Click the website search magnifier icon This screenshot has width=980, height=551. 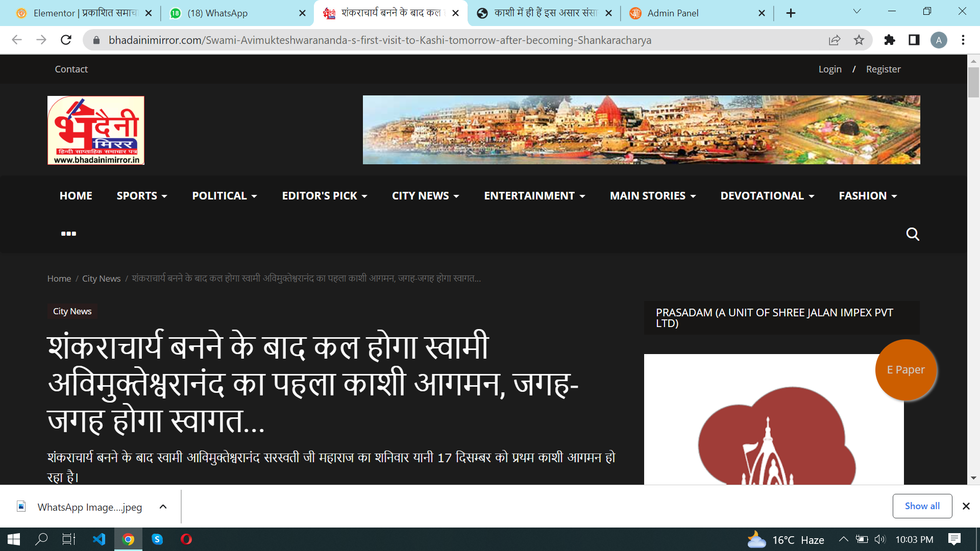click(x=912, y=234)
